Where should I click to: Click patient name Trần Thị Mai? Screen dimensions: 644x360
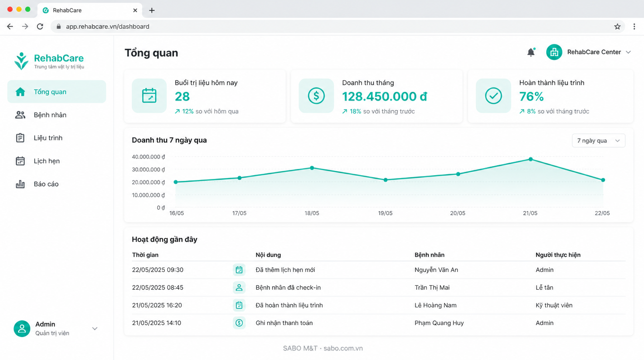pos(432,288)
